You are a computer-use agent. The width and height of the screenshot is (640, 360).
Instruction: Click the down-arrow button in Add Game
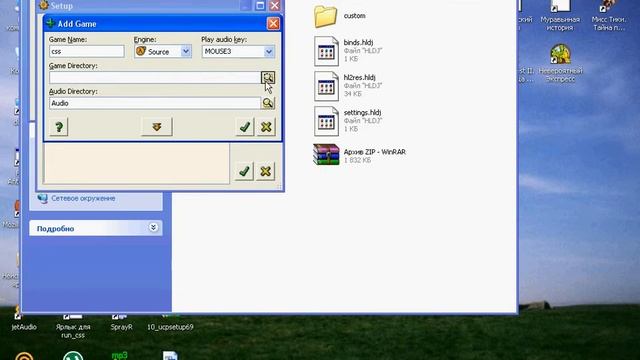tap(157, 127)
